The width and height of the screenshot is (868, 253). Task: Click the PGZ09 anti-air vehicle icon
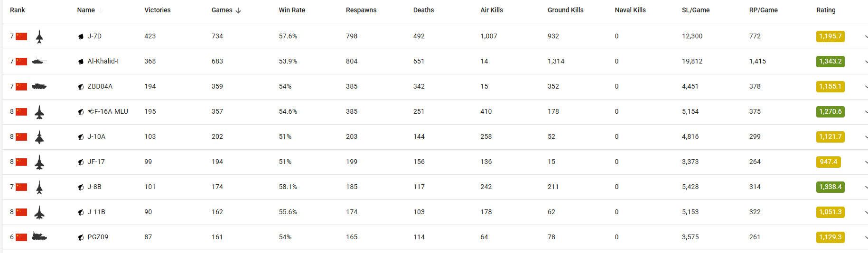tap(39, 236)
